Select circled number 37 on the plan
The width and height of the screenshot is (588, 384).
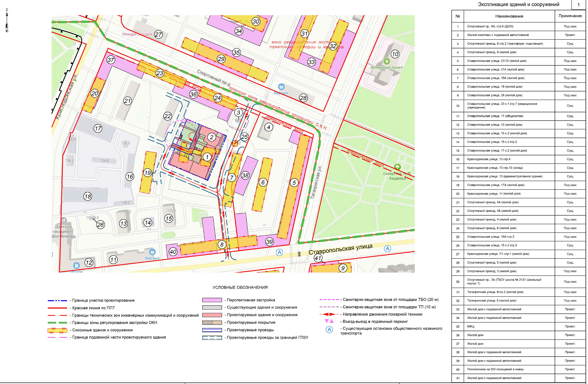click(111, 60)
